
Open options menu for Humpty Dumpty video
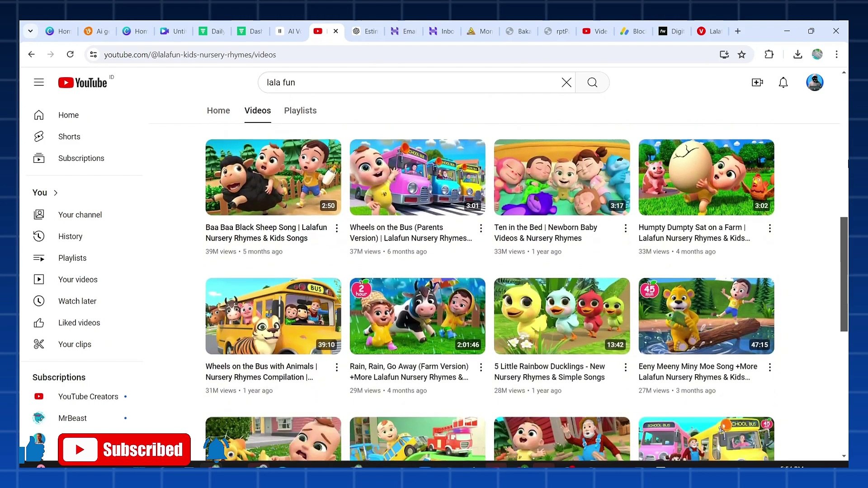(x=769, y=228)
